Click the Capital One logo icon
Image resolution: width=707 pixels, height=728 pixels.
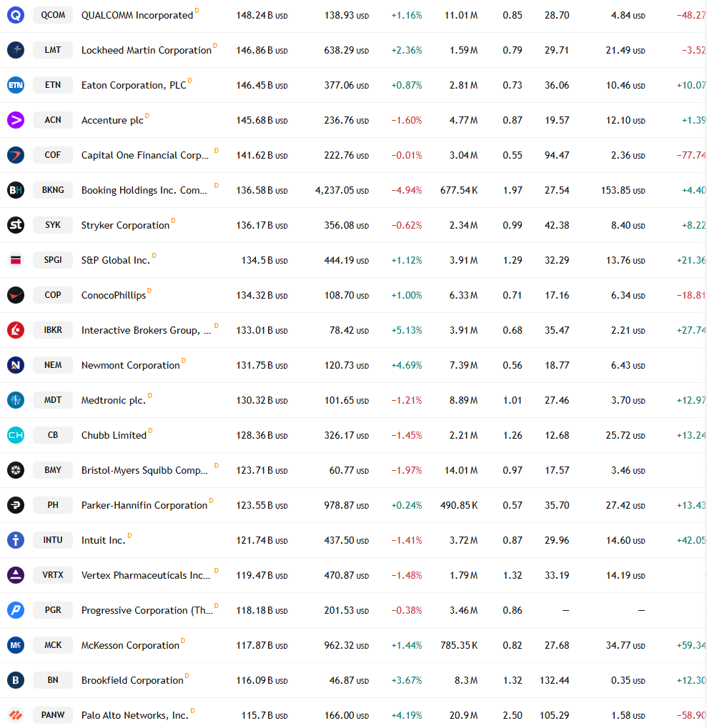coord(16,155)
